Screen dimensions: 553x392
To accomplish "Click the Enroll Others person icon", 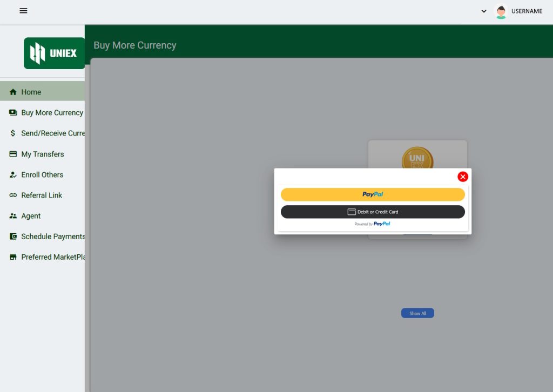I will point(13,175).
